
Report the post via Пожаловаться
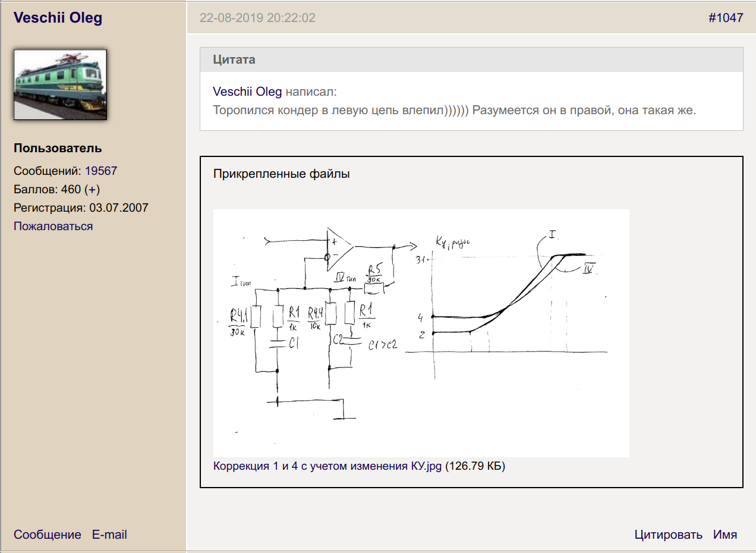[x=53, y=226]
